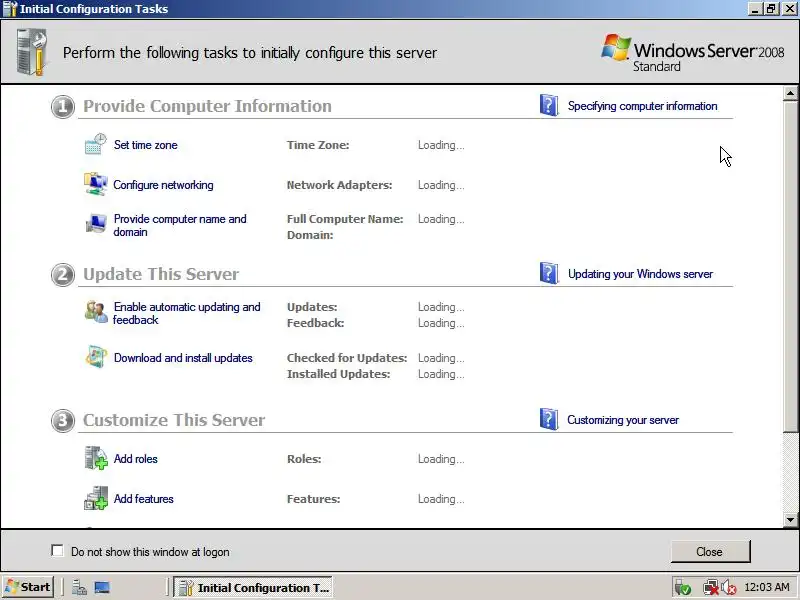Click the network disconnected tray icon
Viewport: 800px width, 600px height.
pyautogui.click(x=710, y=588)
